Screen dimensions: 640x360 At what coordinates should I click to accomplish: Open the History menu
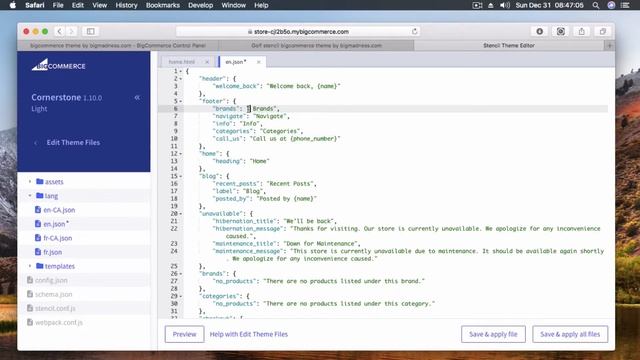(126, 5)
